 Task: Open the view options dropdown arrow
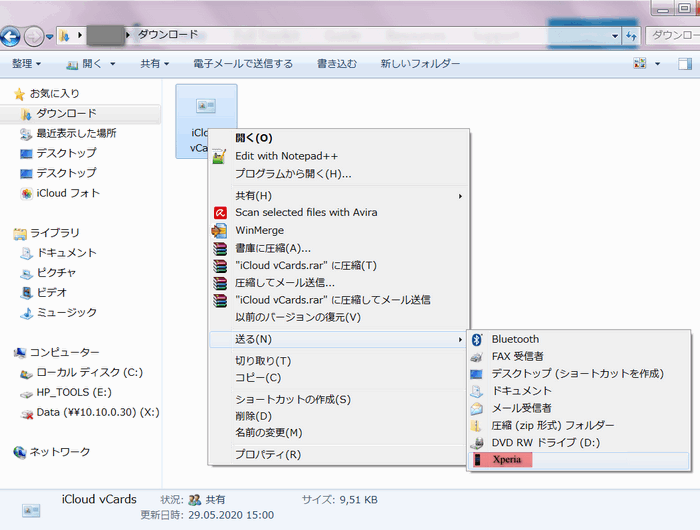[x=657, y=64]
